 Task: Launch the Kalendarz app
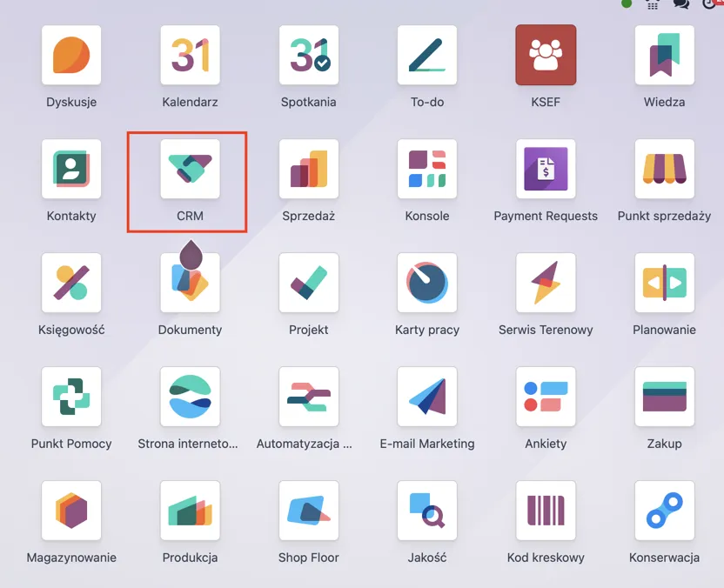(x=190, y=55)
